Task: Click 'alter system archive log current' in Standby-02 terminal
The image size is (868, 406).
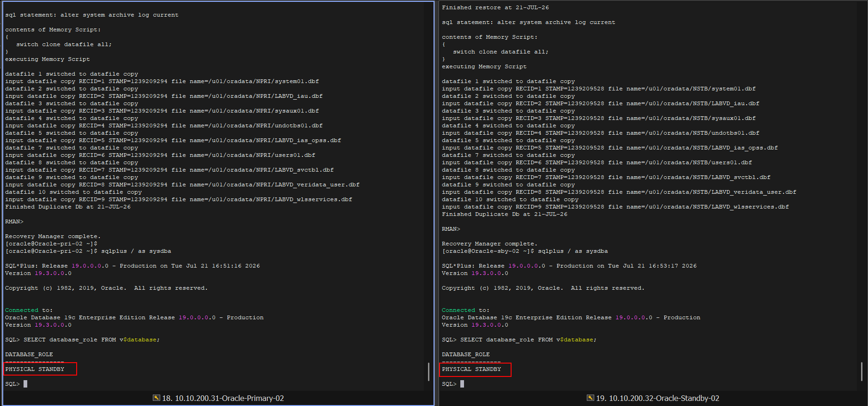Action: click(556, 22)
